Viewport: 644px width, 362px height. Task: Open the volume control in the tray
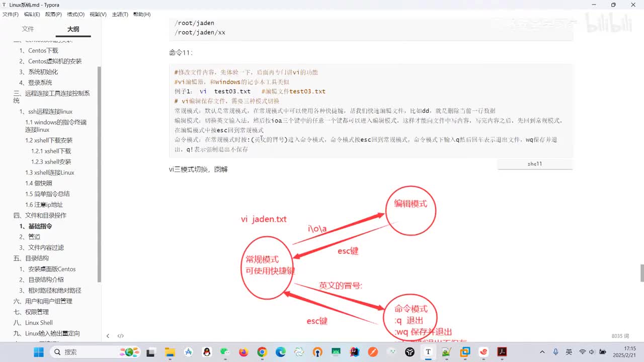tap(593, 352)
